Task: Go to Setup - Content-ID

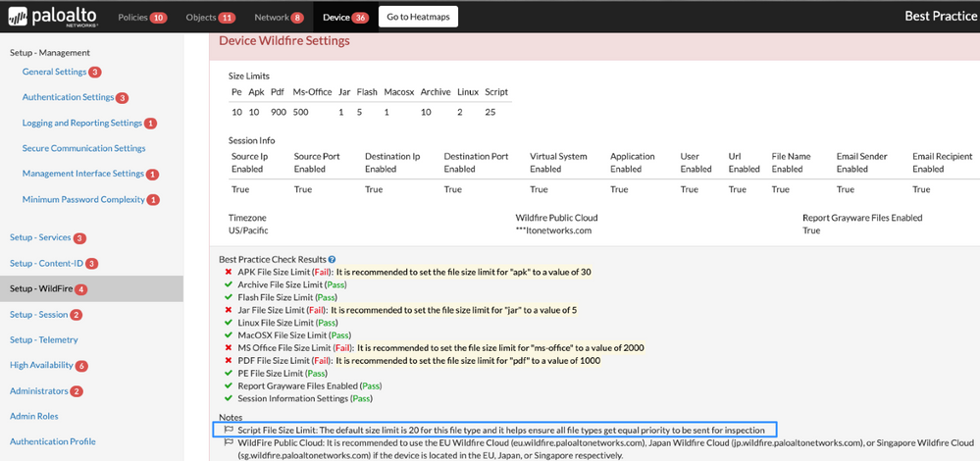Action: (47, 264)
